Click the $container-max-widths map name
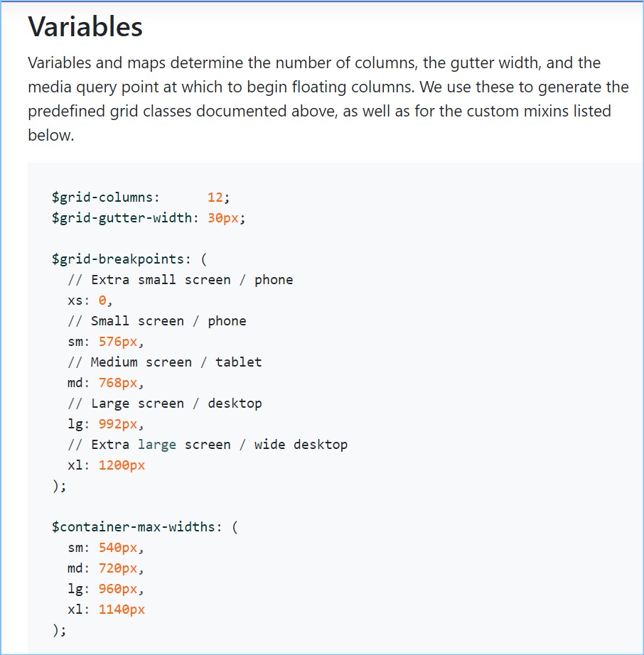 tap(136, 527)
